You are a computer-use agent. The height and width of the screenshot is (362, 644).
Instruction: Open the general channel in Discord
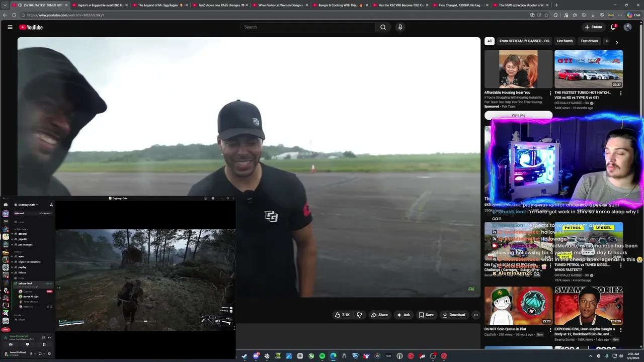click(x=23, y=234)
